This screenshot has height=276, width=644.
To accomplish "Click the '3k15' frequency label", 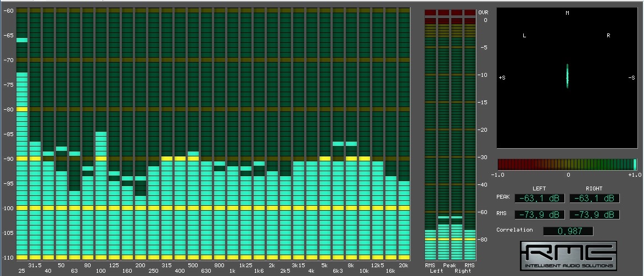I will click(x=298, y=266).
